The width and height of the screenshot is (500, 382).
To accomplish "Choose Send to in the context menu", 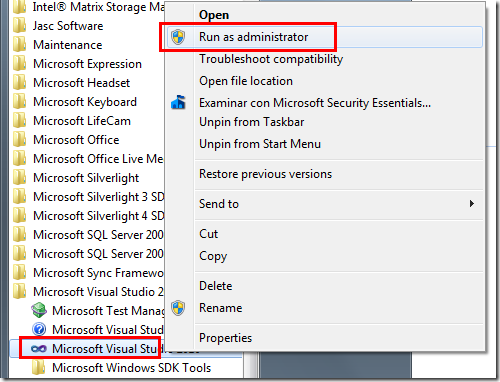I will click(219, 204).
